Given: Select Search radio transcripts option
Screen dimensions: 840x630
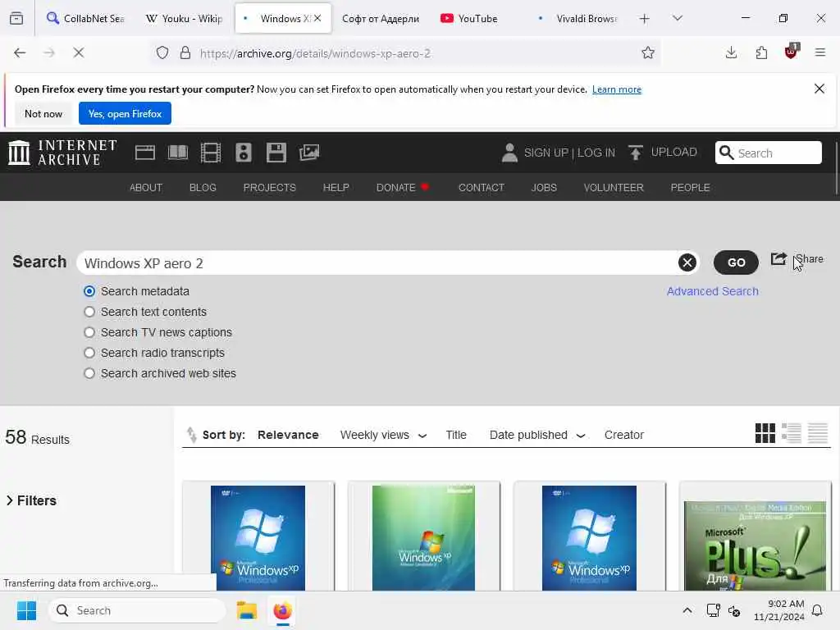Looking at the screenshot, I should pyautogui.click(x=89, y=353).
